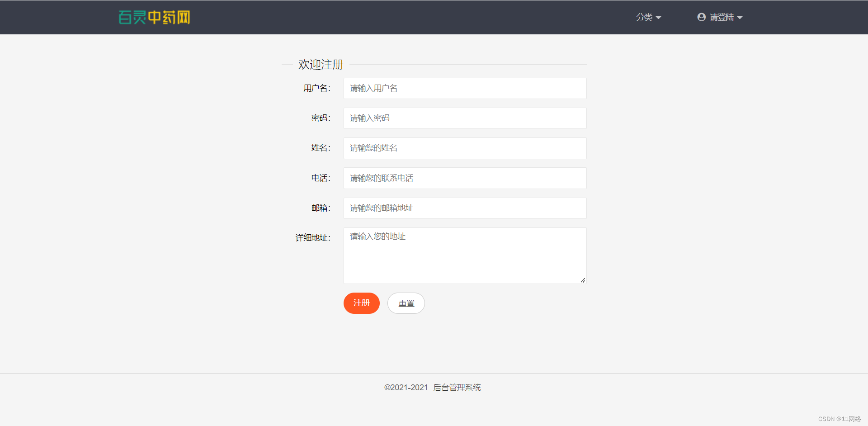The image size is (868, 426).
Task: Click the 邮箱 email input field
Action: [x=465, y=208]
